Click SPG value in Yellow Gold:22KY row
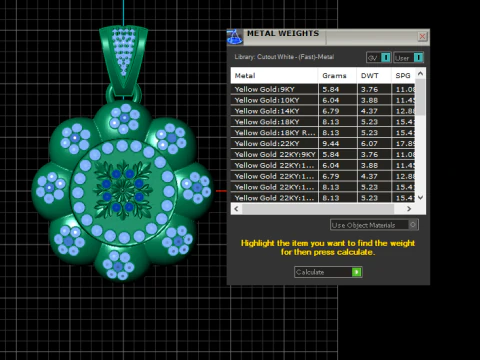 click(405, 144)
